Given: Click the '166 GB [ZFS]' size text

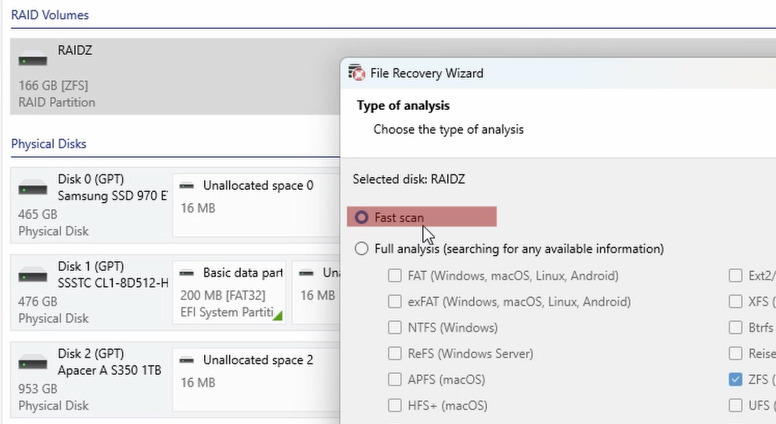Looking at the screenshot, I should 53,86.
